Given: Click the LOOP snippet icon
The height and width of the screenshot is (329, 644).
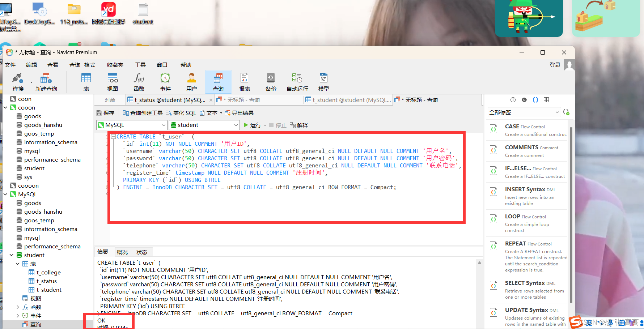Looking at the screenshot, I should 493,219.
